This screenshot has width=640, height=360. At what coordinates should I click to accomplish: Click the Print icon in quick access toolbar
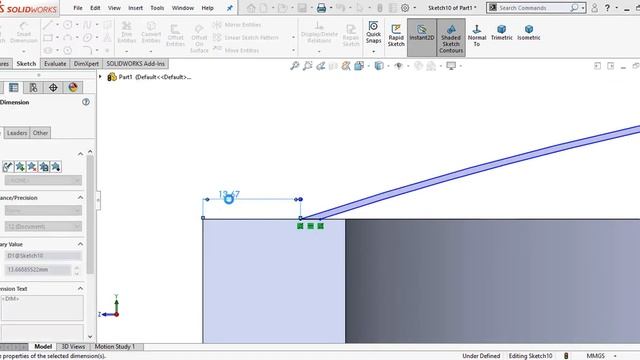(x=322, y=8)
